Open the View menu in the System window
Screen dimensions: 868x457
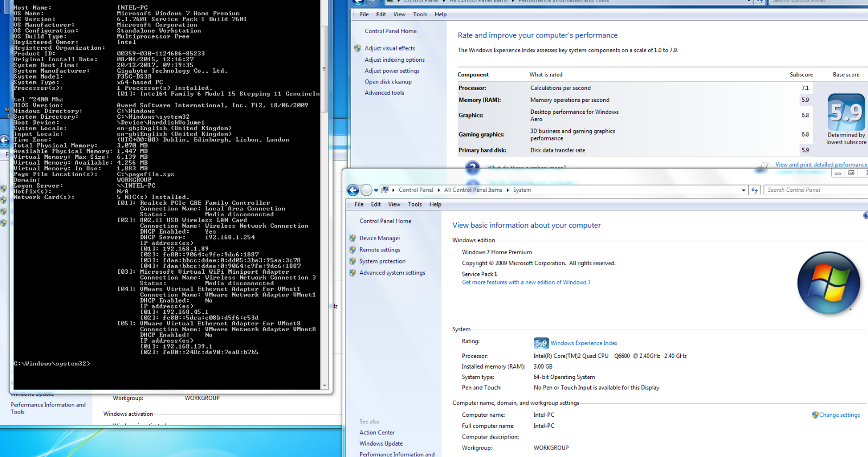click(394, 204)
